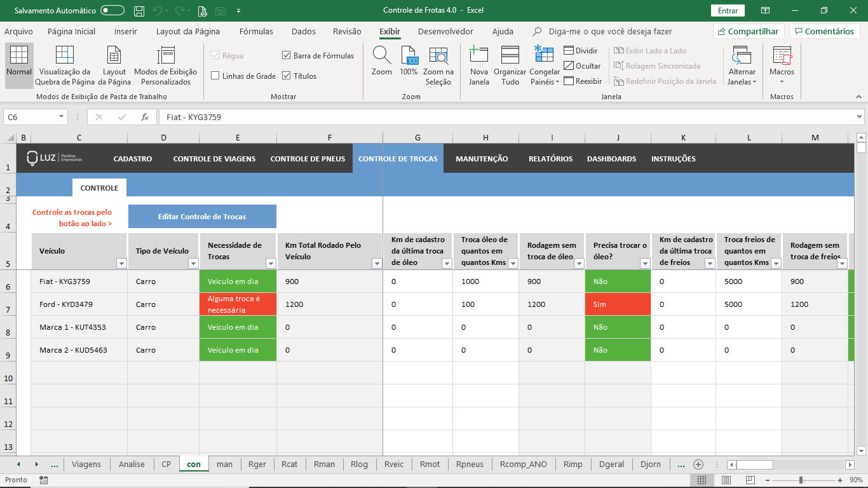
Task: Click the add new sheet plus icon
Action: [x=698, y=464]
